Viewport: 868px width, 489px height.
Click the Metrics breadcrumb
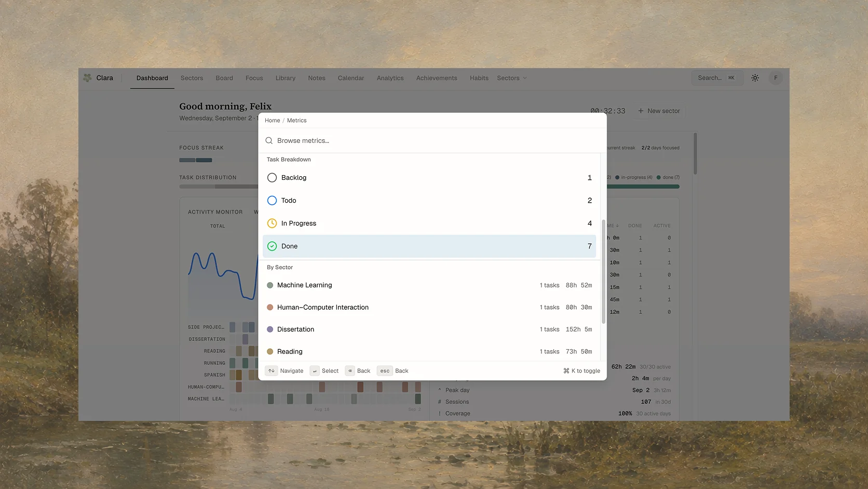[297, 121]
